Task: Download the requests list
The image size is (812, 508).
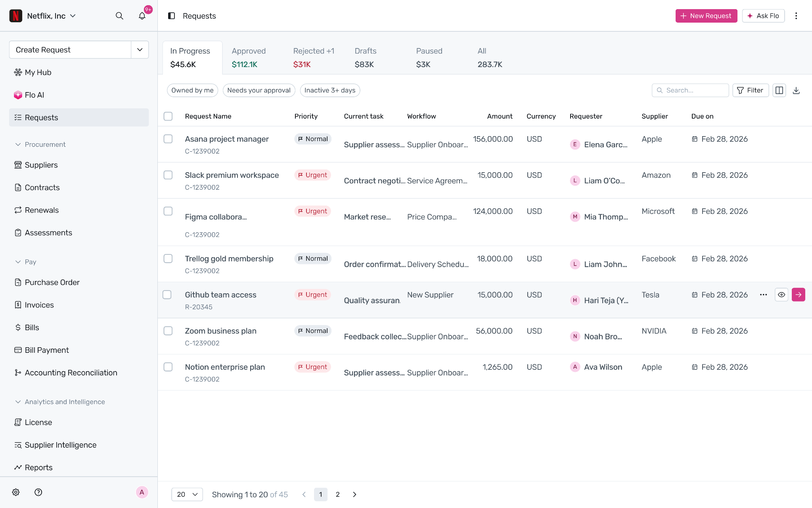Action: pos(796,90)
